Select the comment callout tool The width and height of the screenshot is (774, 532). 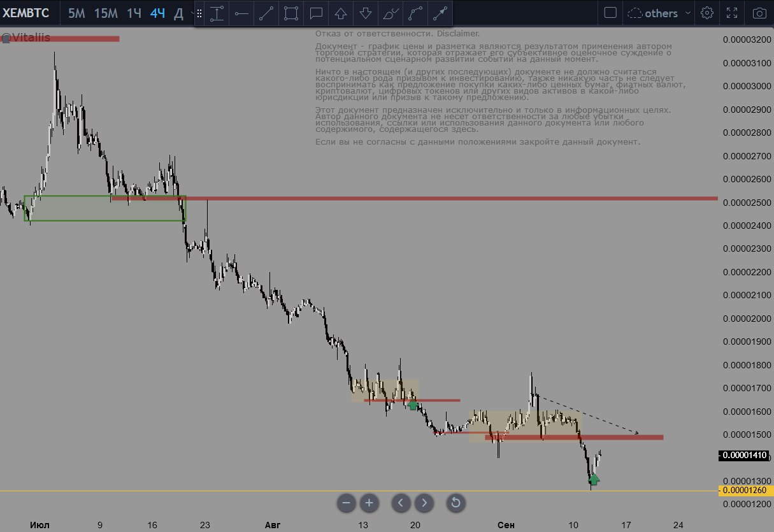click(x=316, y=13)
